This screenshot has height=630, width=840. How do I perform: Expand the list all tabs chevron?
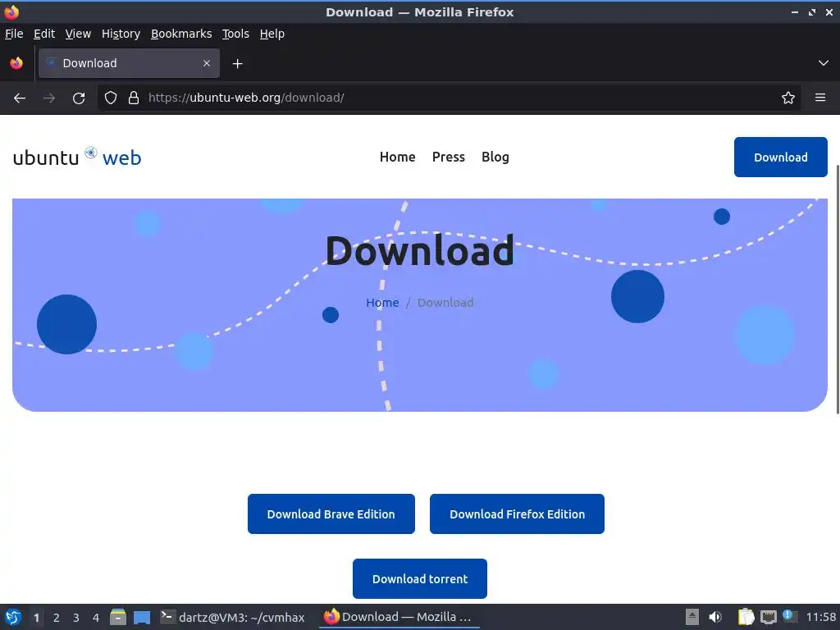point(824,63)
